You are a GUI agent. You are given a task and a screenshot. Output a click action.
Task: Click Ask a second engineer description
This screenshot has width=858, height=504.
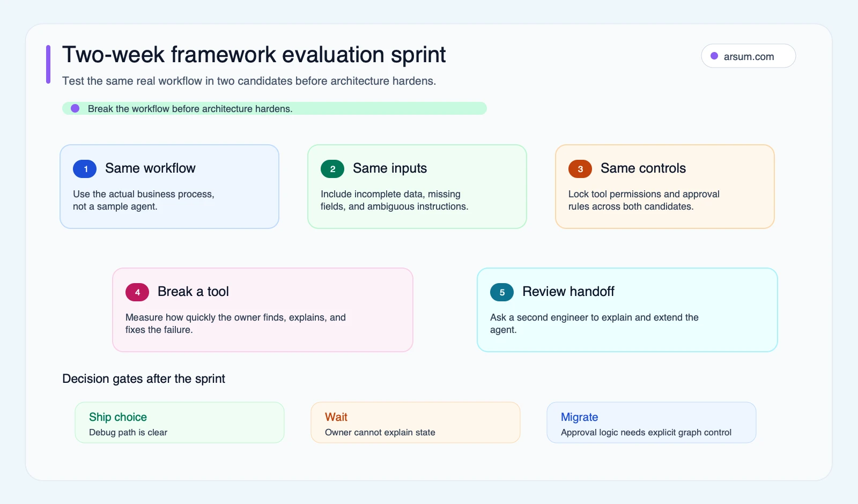[594, 323]
